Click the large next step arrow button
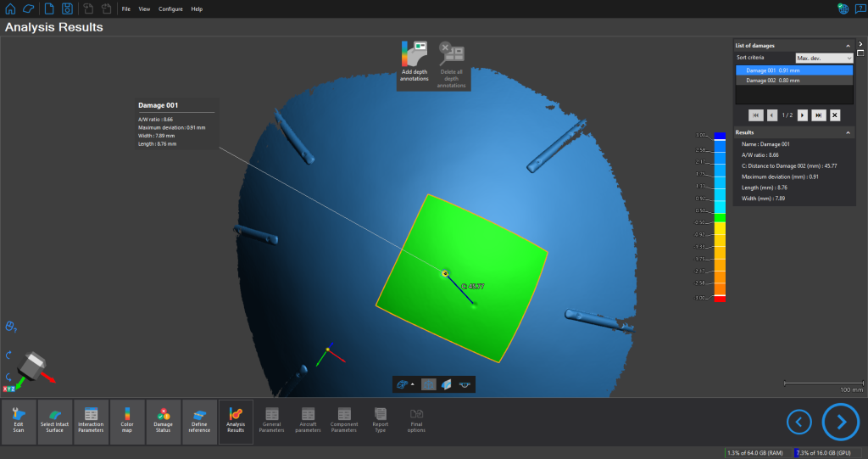The image size is (868, 459). click(x=840, y=422)
